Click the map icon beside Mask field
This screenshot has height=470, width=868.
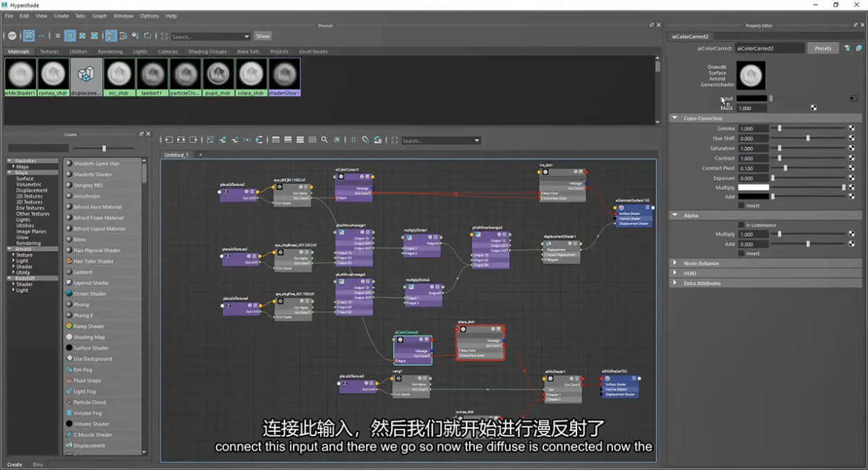point(813,108)
